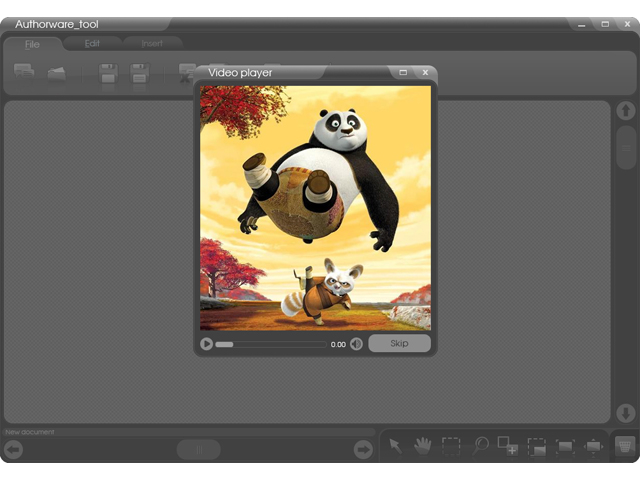Select the hand pan tool
This screenshot has width=640, height=480.
(x=422, y=446)
